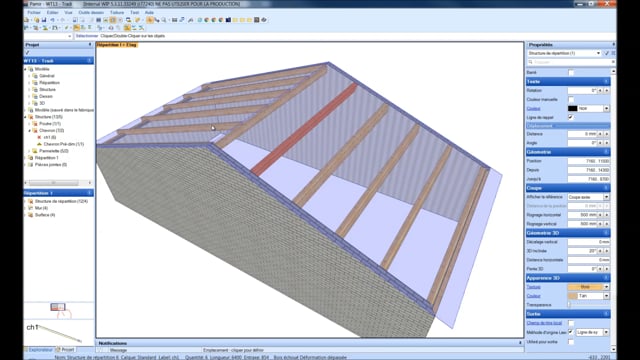The image size is (640, 360).
Task: Click the Transparence slider handle
Action: pos(569,305)
